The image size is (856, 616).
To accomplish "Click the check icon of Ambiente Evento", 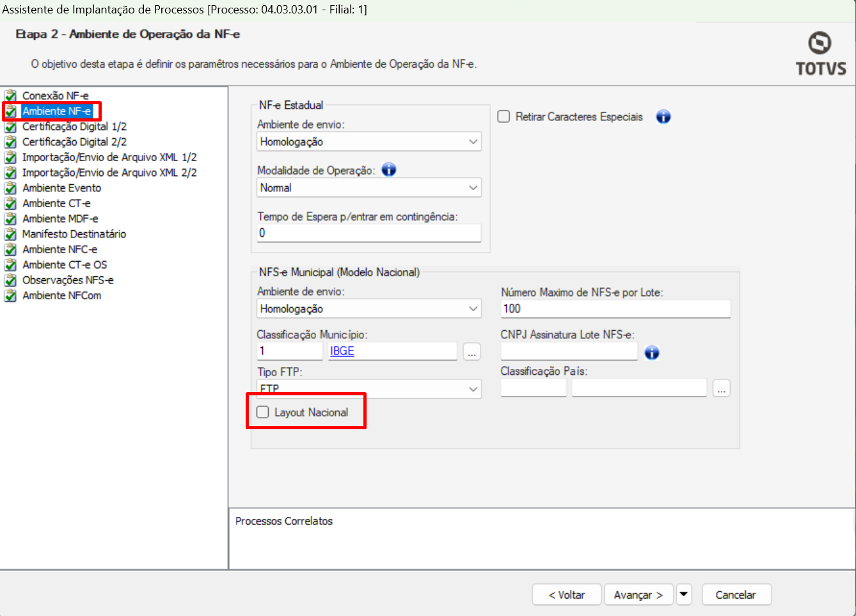I will 10,188.
